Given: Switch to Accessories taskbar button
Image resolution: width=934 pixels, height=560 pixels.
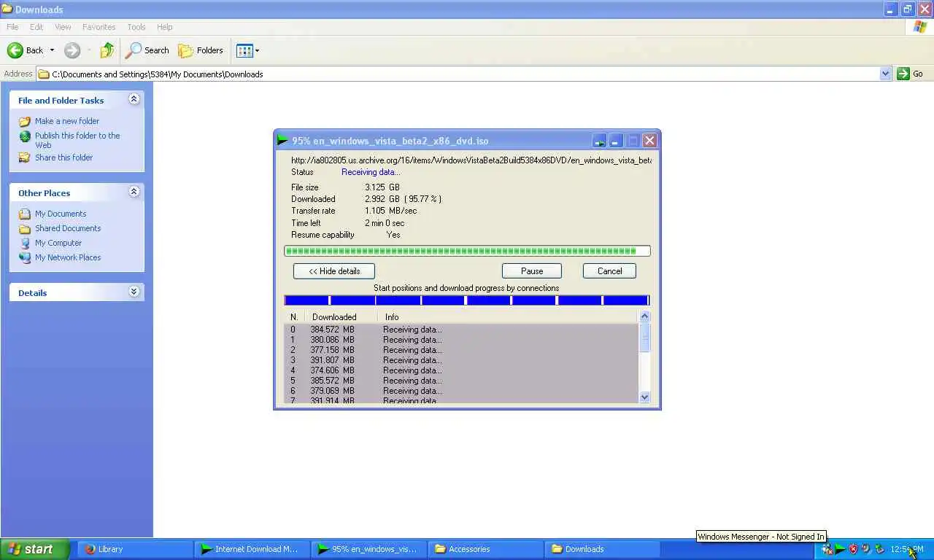Looking at the screenshot, I should tap(485, 549).
